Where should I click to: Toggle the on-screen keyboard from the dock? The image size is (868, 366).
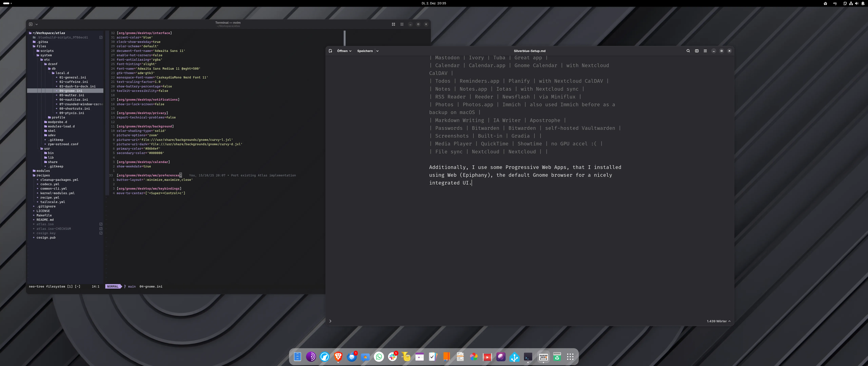543,357
